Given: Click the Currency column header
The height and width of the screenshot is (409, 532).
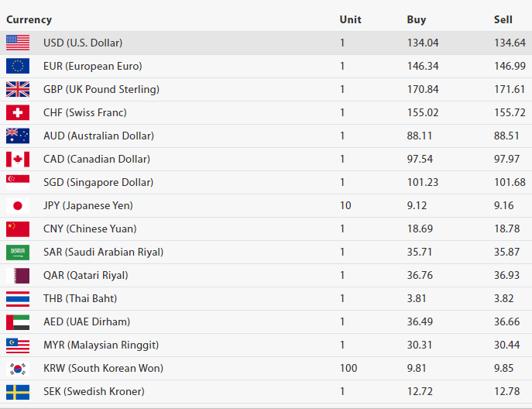Looking at the screenshot, I should coord(29,19).
